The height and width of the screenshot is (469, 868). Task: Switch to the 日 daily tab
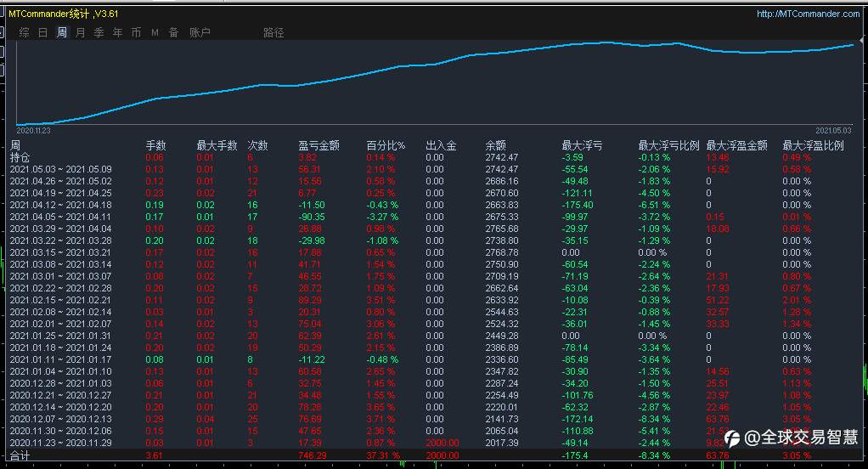[x=43, y=32]
